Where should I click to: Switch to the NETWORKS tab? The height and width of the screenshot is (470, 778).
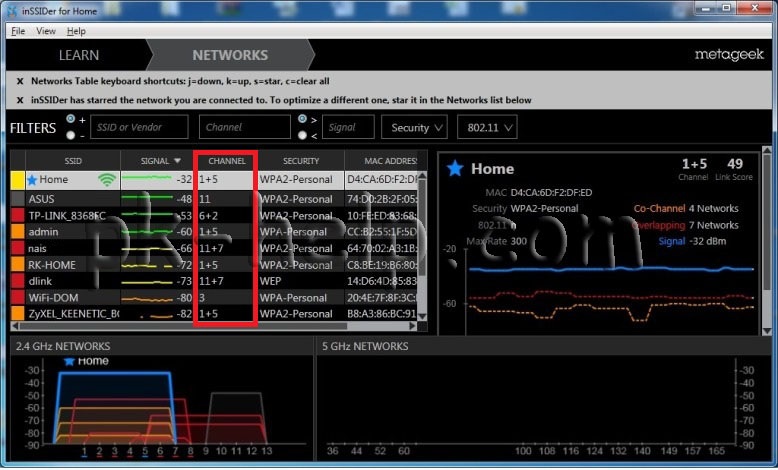pyautogui.click(x=230, y=55)
